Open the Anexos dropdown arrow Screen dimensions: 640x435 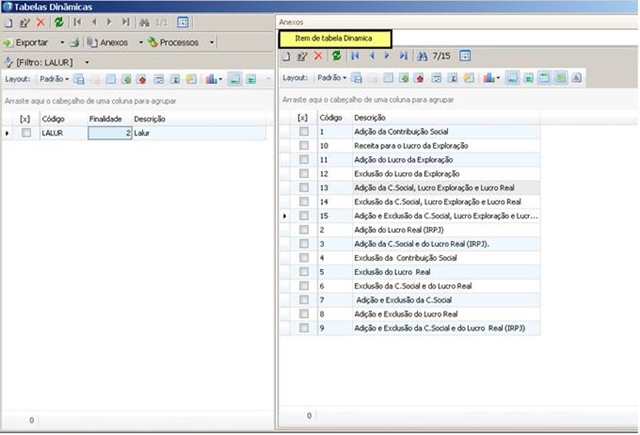(141, 42)
